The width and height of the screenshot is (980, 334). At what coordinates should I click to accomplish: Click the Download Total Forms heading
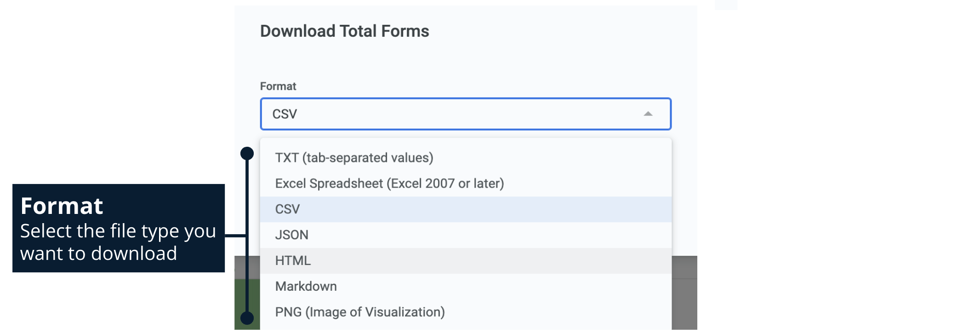(x=344, y=31)
